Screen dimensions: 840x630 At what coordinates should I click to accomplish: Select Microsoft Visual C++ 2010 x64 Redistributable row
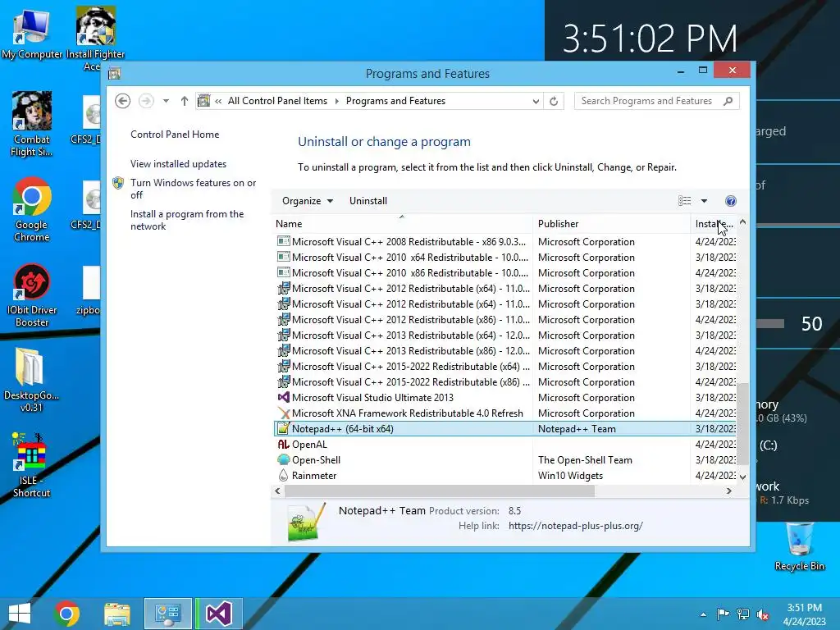[x=506, y=257]
